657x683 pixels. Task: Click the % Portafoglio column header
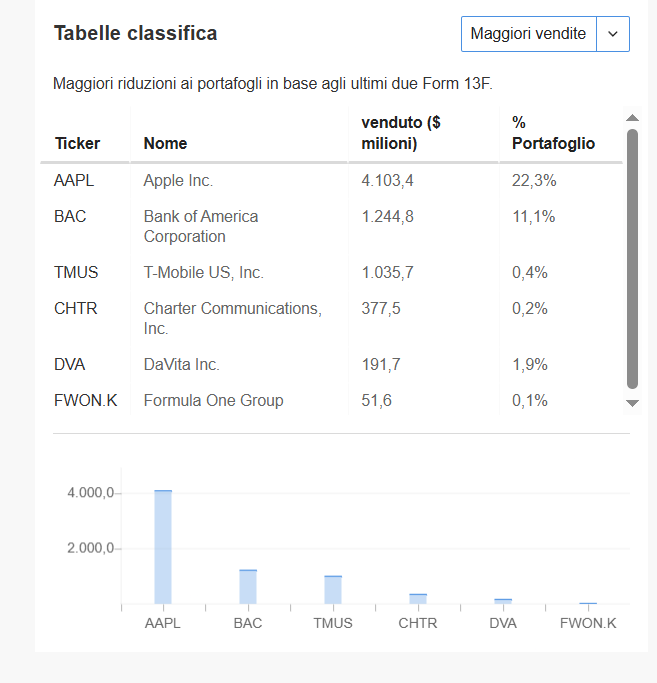coord(553,133)
